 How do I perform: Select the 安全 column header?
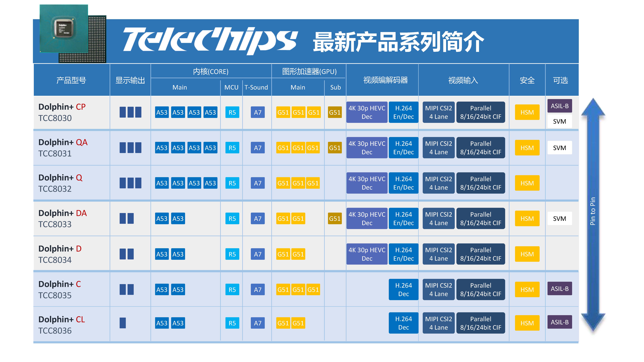point(527,80)
